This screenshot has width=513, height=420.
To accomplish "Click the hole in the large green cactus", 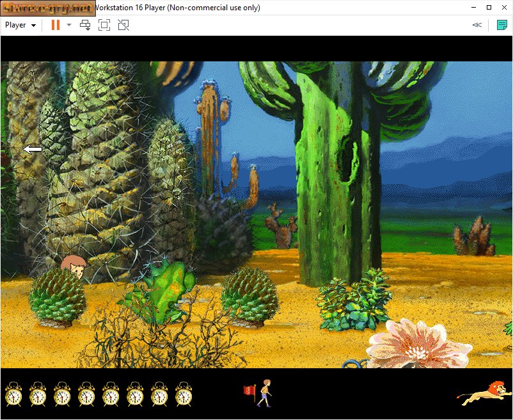I will 347,160.
